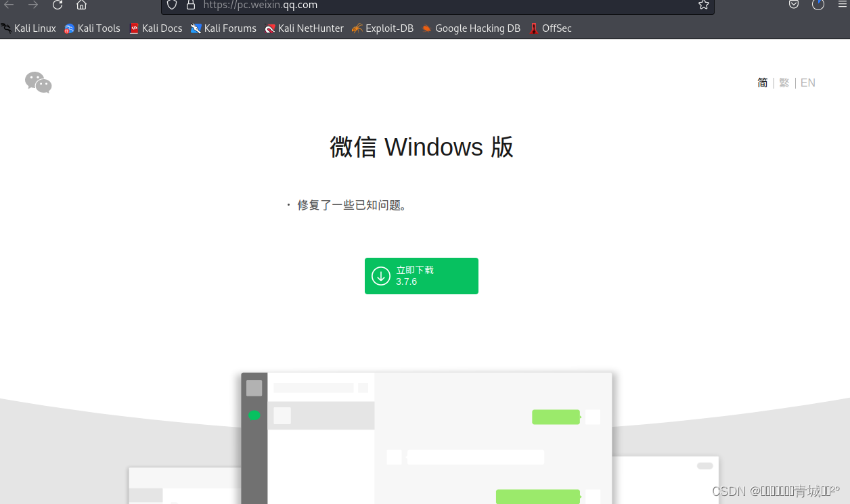
Task: Click the WeChat chat window preview image
Action: [426, 438]
